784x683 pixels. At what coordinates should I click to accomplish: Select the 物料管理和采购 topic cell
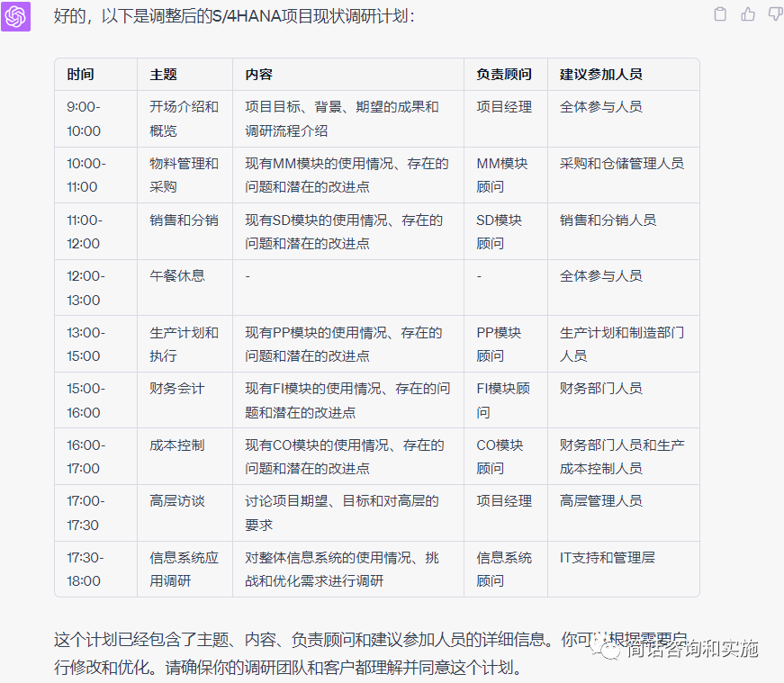[x=184, y=175]
